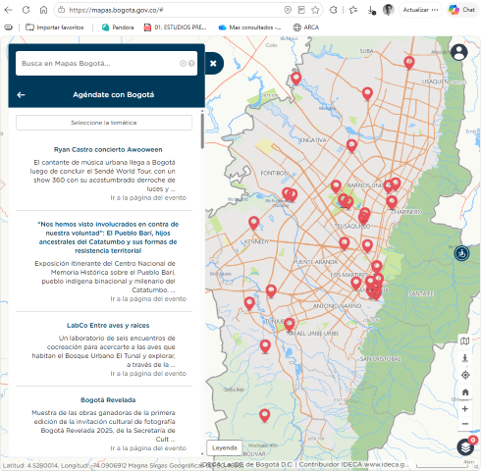Open Ir a la página del evento for Ryan Castro
The image size is (481, 471).
coord(148,198)
